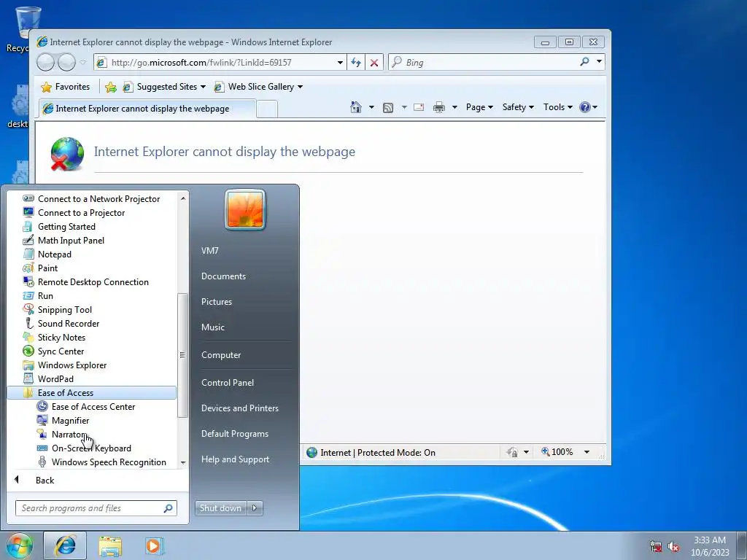
Task: Open Notepad
Action: click(x=54, y=254)
